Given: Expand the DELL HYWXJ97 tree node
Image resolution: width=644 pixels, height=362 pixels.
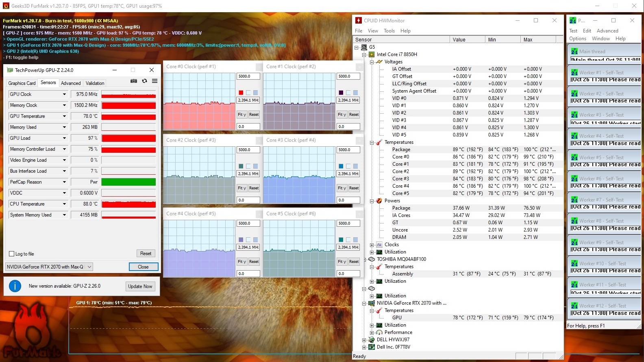Looking at the screenshot, I should point(364,340).
